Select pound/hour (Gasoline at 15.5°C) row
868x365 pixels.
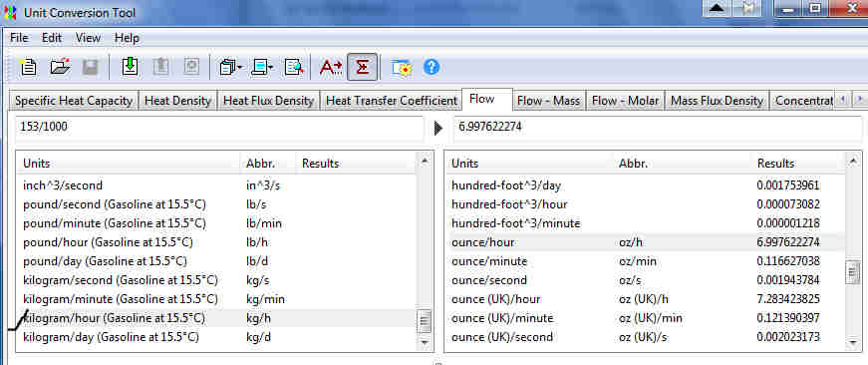[217, 242]
